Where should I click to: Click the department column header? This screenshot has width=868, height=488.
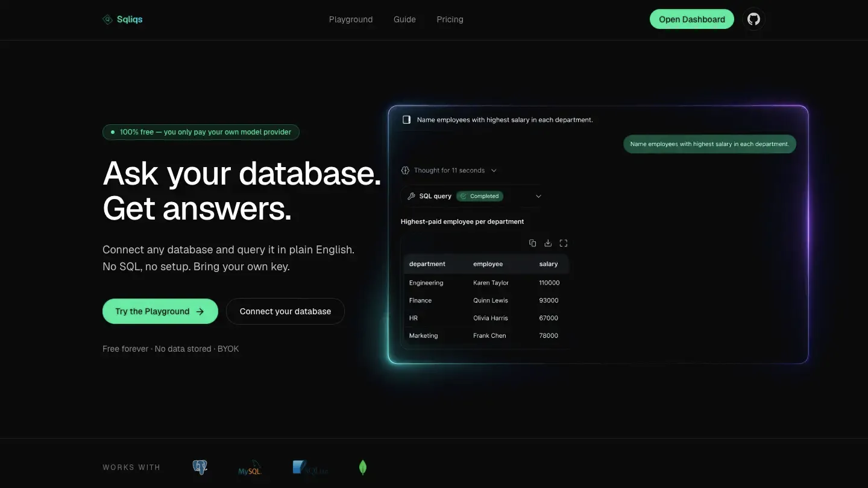[427, 264]
